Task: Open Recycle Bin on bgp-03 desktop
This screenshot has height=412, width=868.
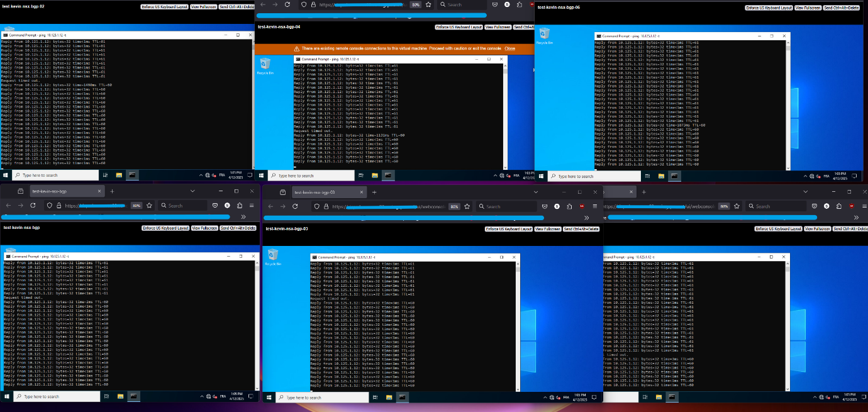Action: 273,255
